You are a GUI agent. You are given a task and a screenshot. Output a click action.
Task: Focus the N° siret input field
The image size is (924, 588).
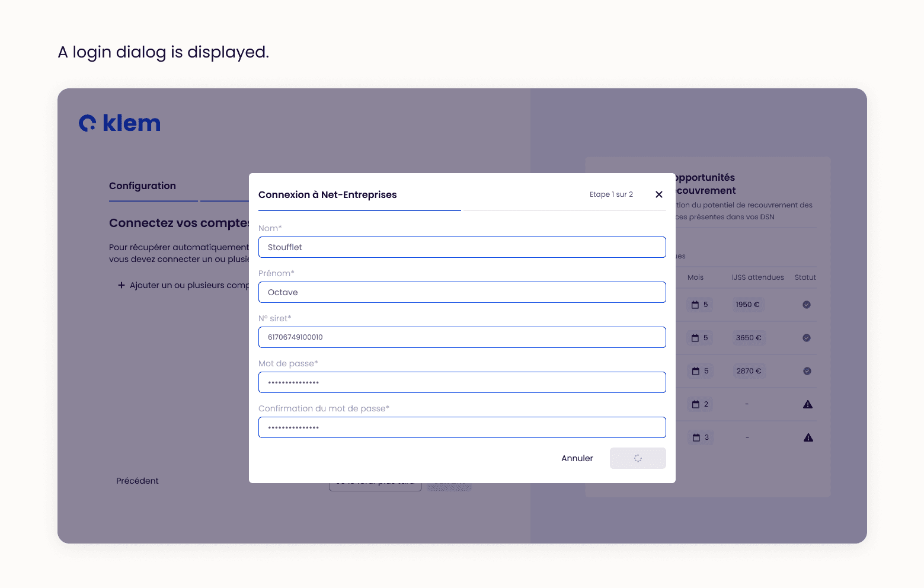[x=462, y=337]
